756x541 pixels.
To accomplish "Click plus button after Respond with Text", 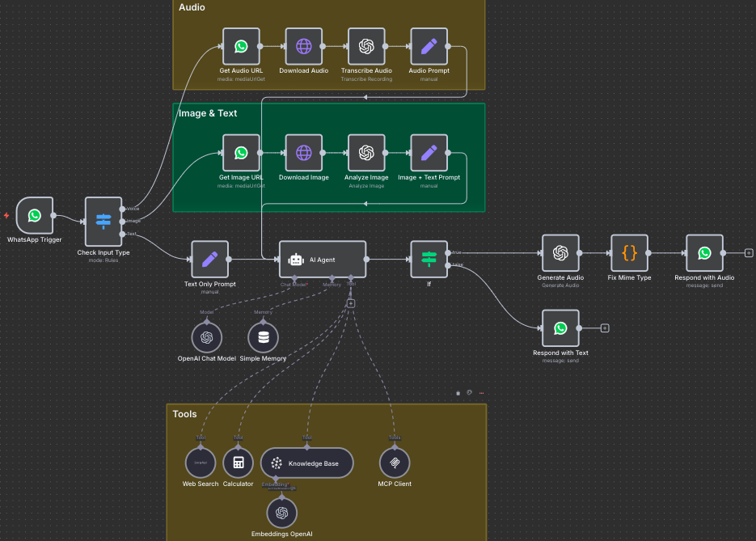I will click(x=605, y=328).
